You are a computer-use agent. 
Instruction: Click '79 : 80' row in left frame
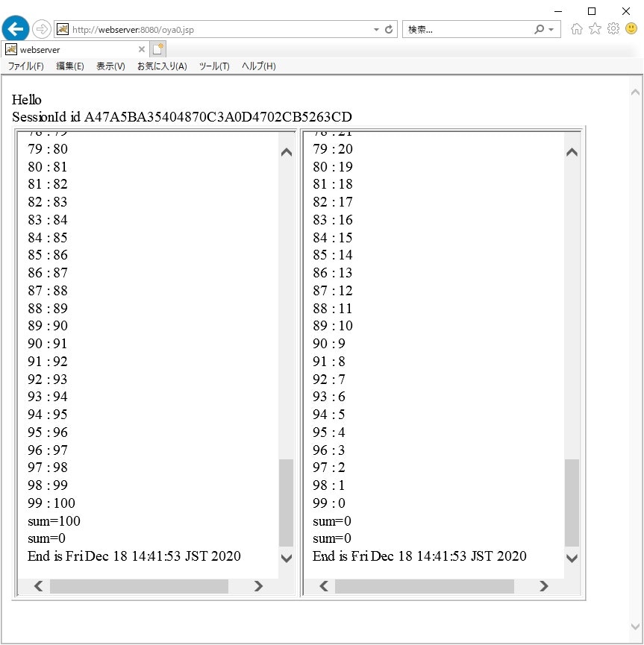click(x=48, y=149)
